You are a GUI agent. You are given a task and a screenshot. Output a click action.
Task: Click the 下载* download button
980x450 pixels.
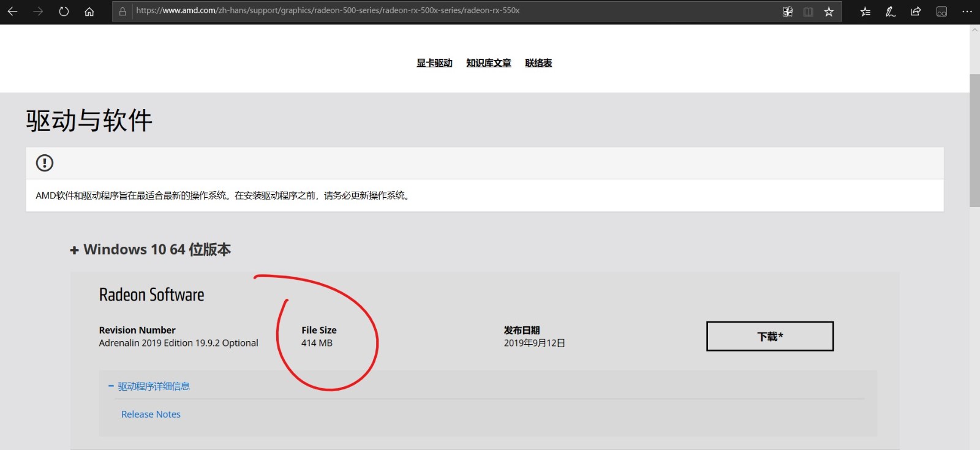tap(770, 336)
